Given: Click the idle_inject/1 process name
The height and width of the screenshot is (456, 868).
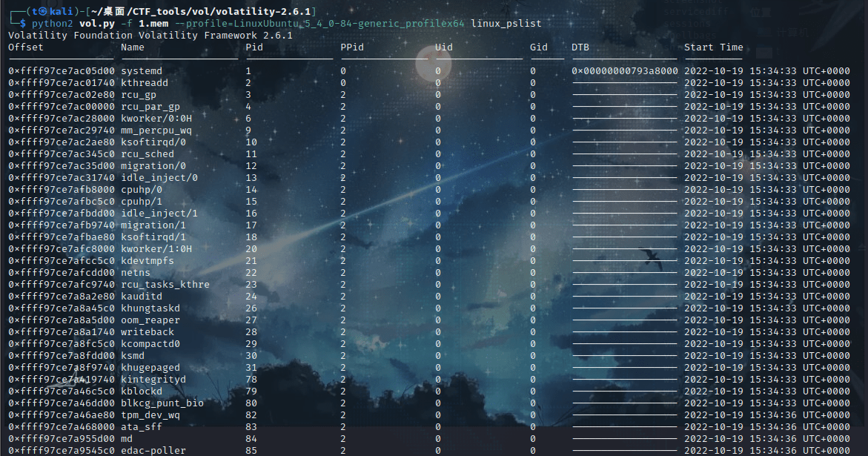Looking at the screenshot, I should point(159,213).
